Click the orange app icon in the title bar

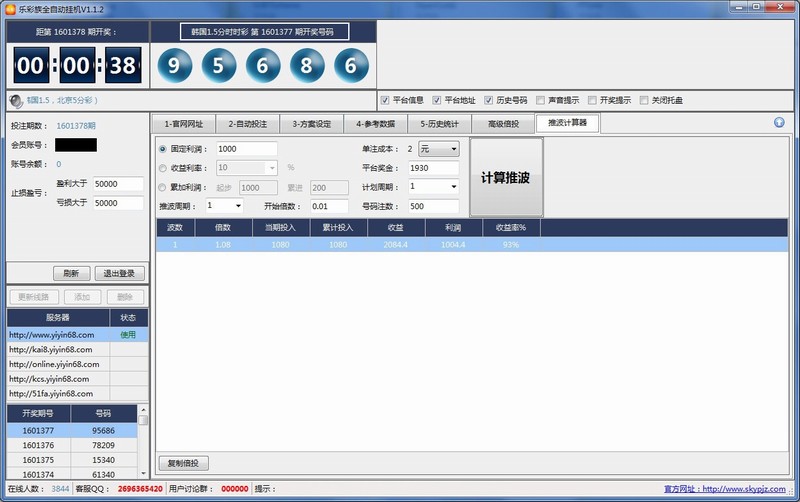pos(10,8)
